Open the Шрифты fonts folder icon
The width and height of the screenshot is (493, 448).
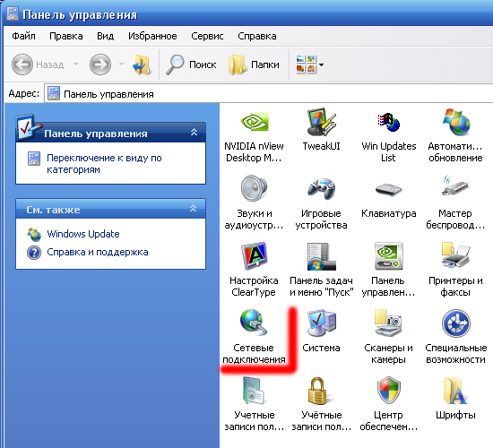[455, 391]
